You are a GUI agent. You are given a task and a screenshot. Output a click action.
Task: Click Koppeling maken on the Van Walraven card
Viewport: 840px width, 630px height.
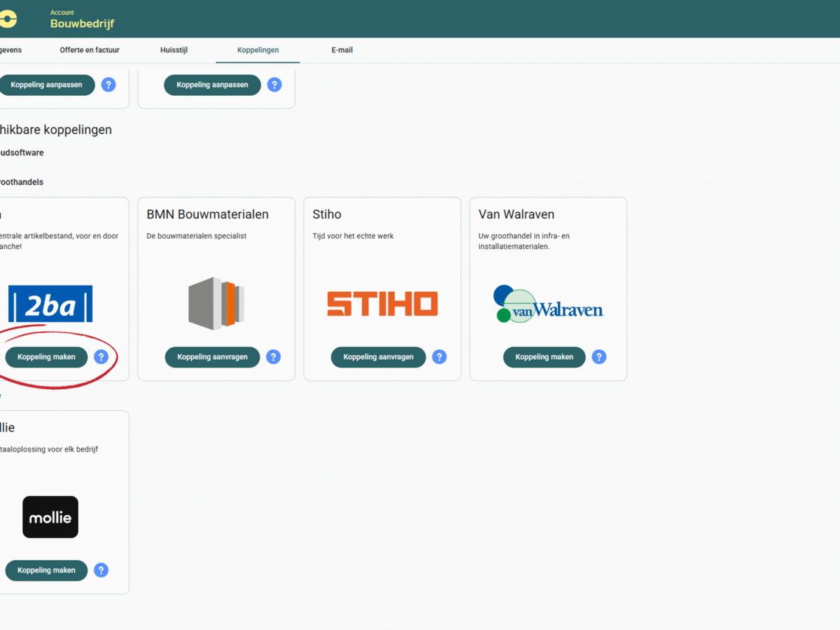tap(544, 357)
